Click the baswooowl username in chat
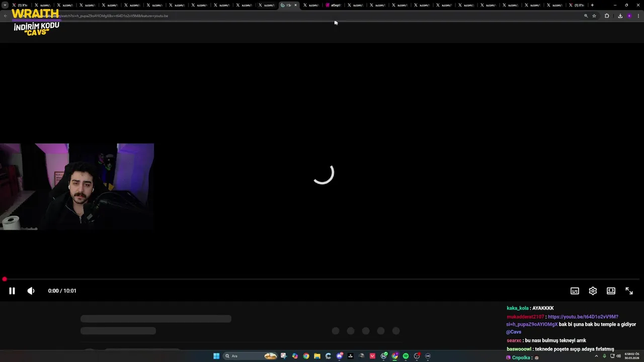Viewport: 644px width, 362px height. (x=519, y=349)
